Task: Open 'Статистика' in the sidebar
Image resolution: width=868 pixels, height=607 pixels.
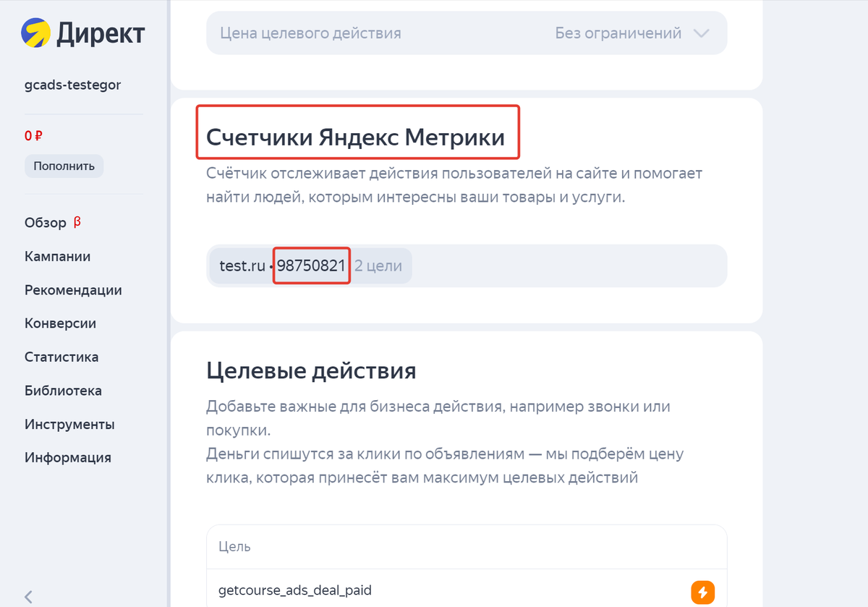Action: tap(61, 357)
